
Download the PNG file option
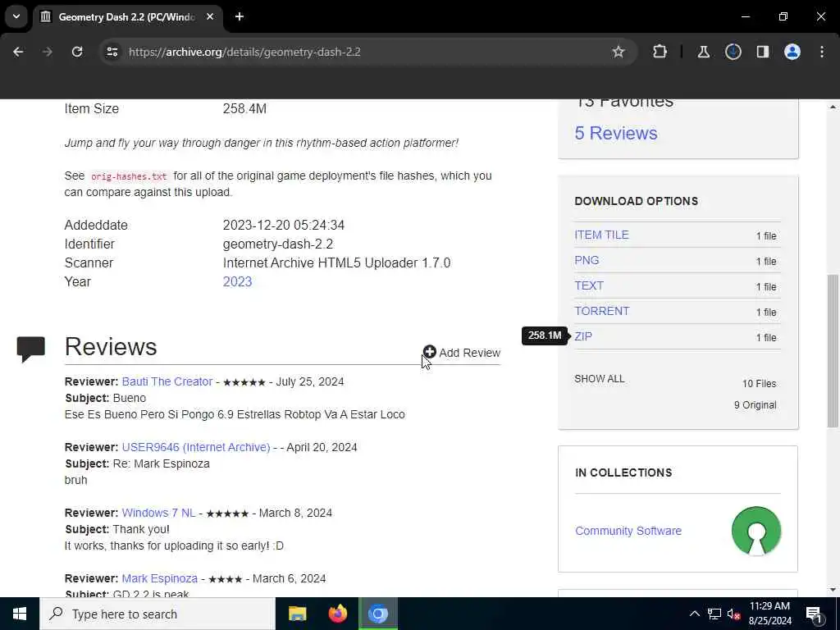(587, 260)
